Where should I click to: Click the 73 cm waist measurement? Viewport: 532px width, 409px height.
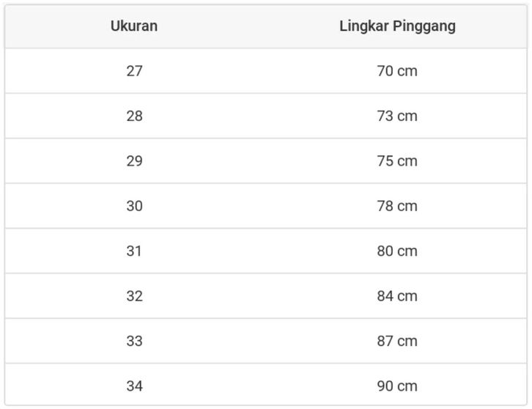[397, 116]
